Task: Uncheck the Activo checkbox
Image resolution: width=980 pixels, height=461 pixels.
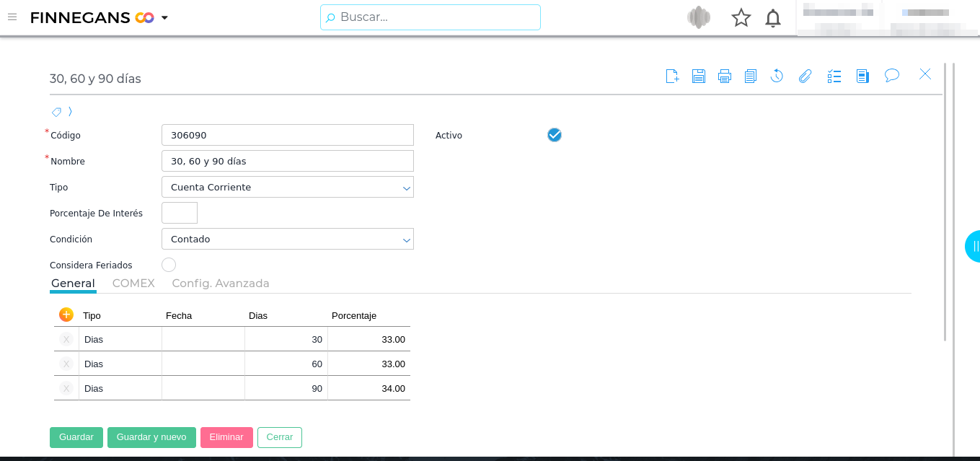Action: click(x=554, y=135)
